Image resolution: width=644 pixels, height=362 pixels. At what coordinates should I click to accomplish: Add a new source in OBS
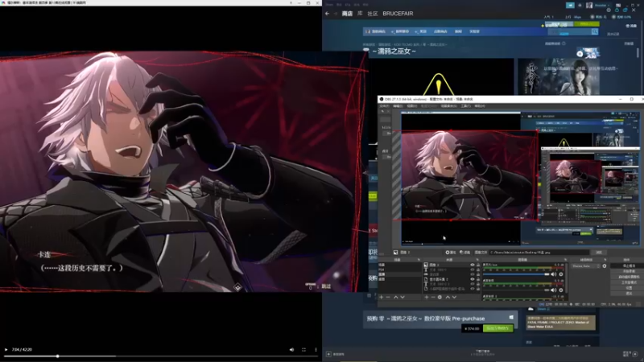click(x=427, y=297)
